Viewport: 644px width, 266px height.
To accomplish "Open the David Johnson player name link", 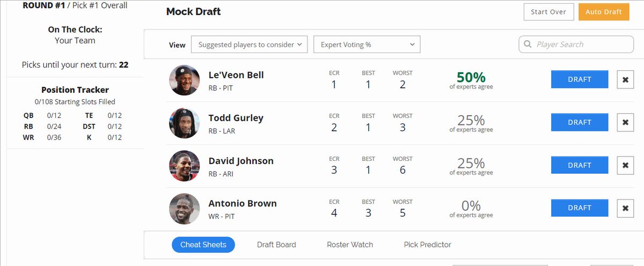I will (241, 161).
